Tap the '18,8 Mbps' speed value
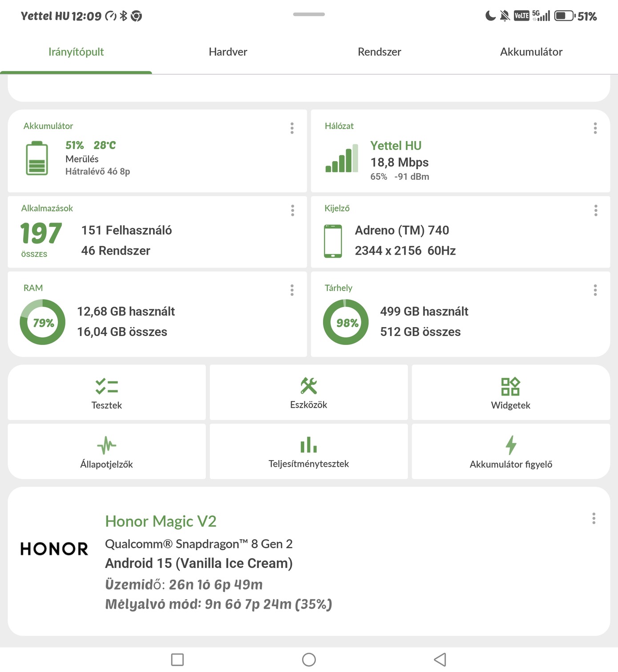Viewport: 618px width, 672px height. click(400, 162)
